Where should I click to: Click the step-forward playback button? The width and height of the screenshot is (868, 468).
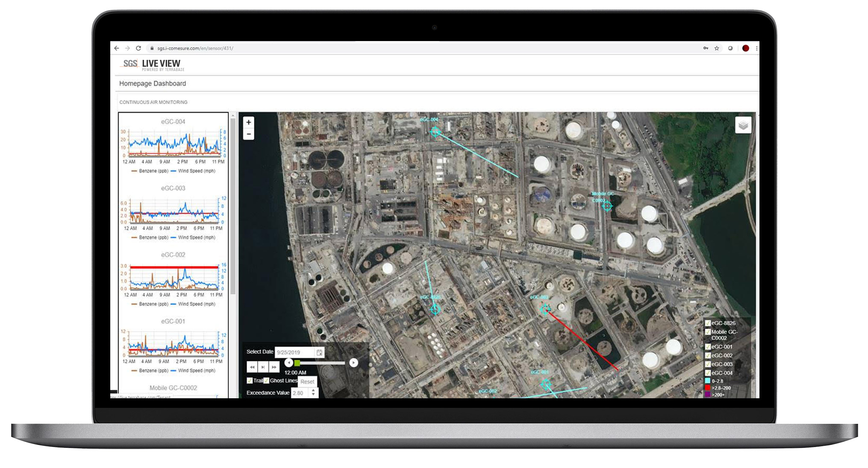click(x=263, y=367)
